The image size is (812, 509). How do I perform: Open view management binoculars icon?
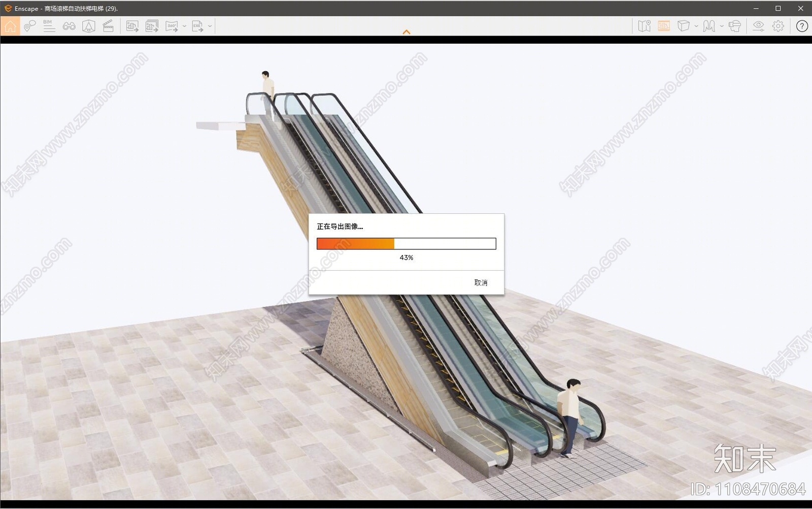(69, 26)
